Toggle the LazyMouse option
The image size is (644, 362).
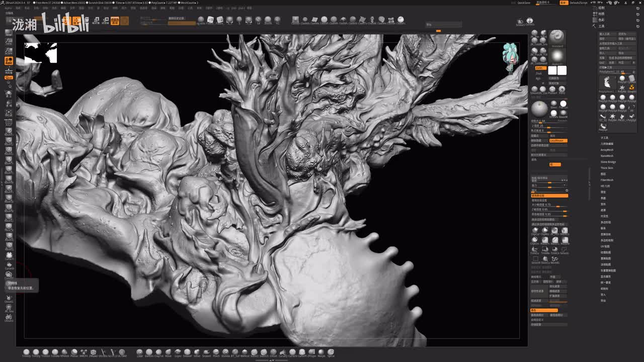tap(558, 141)
